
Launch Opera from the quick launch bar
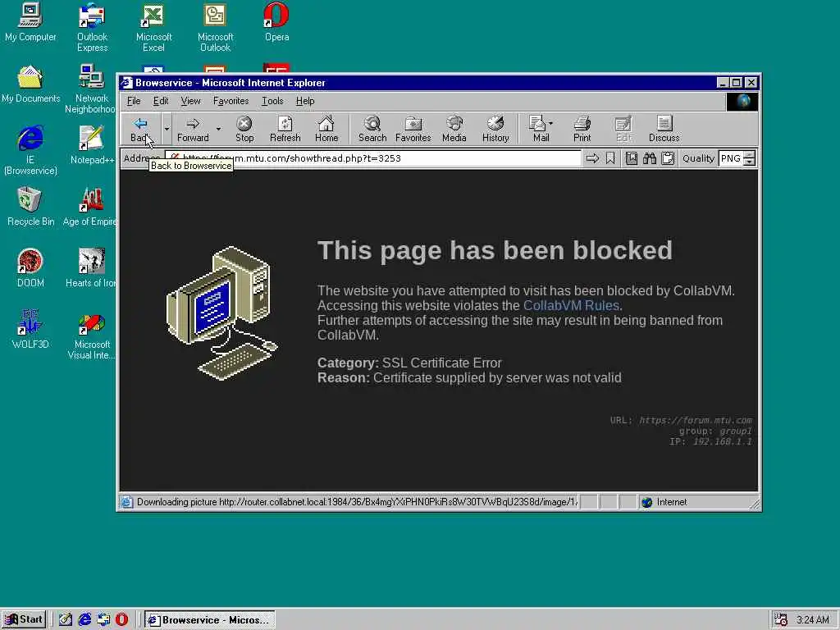(122, 620)
